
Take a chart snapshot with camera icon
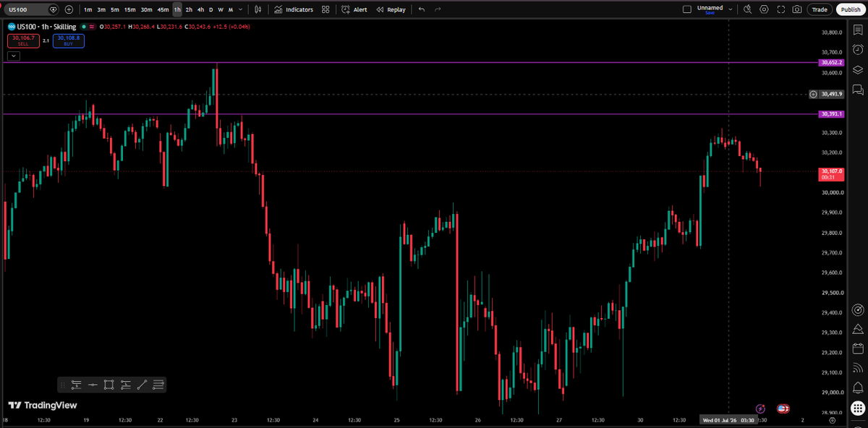797,9
